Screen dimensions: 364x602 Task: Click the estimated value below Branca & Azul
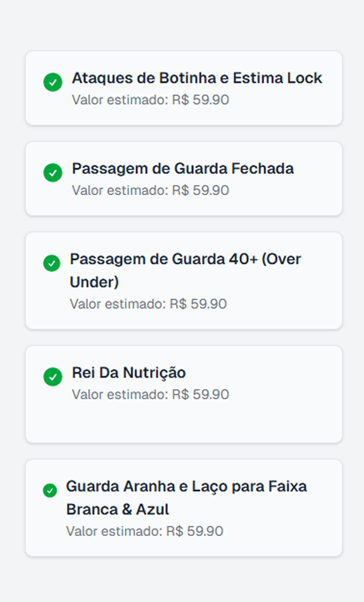coord(145,531)
